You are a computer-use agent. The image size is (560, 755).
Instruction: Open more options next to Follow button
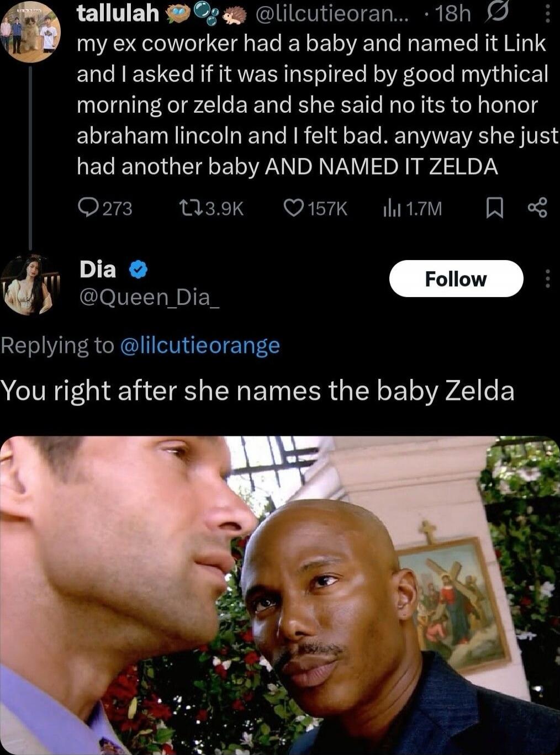[x=547, y=279]
